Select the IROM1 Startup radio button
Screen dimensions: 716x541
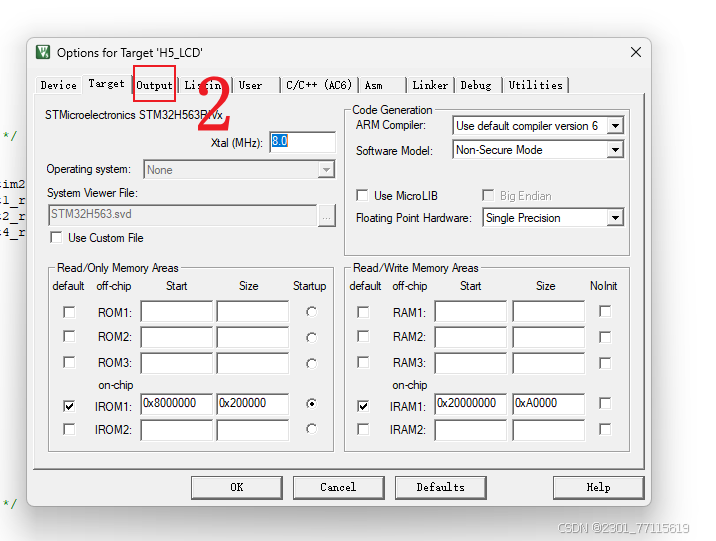pos(311,404)
